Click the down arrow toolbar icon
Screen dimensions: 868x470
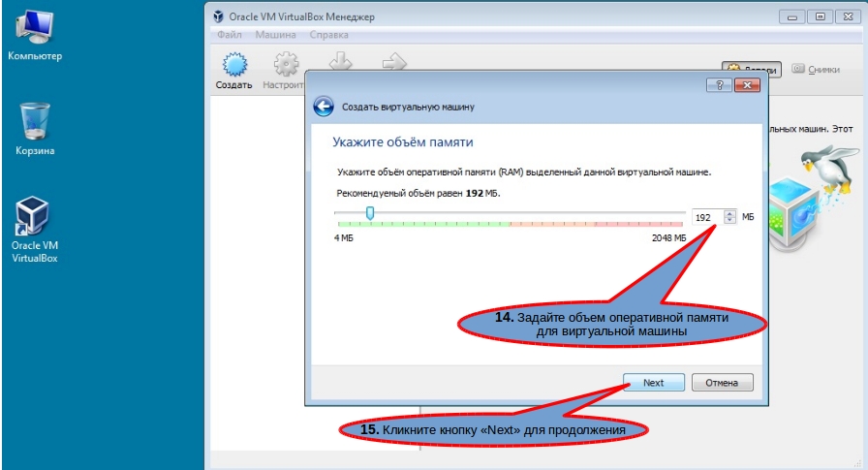pos(340,61)
